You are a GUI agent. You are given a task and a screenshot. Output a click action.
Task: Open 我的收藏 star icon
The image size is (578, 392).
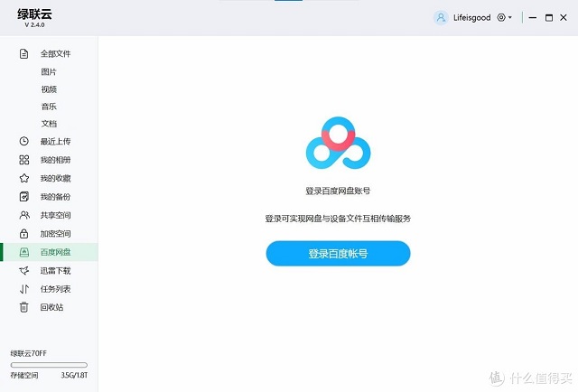(24, 179)
